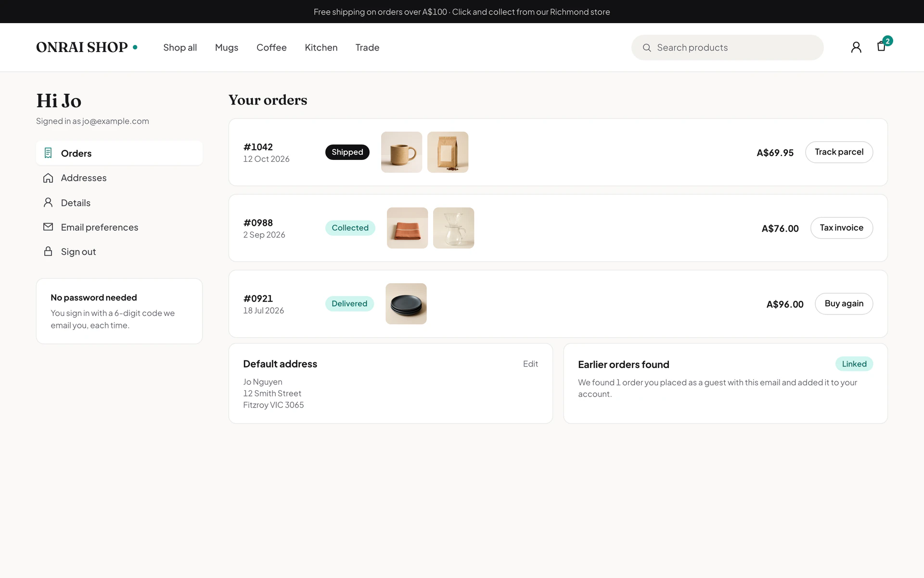
Task: Open order number #0921
Action: coord(258,299)
